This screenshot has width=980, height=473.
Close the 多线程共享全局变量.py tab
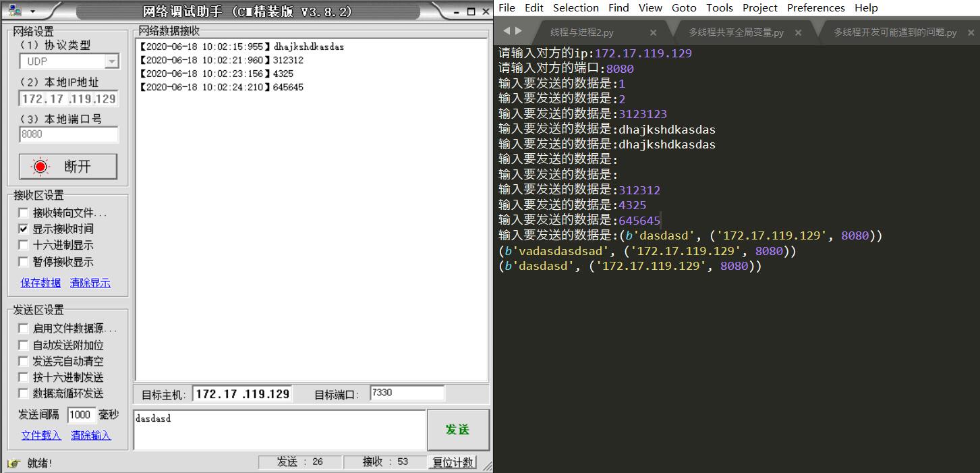pos(799,32)
